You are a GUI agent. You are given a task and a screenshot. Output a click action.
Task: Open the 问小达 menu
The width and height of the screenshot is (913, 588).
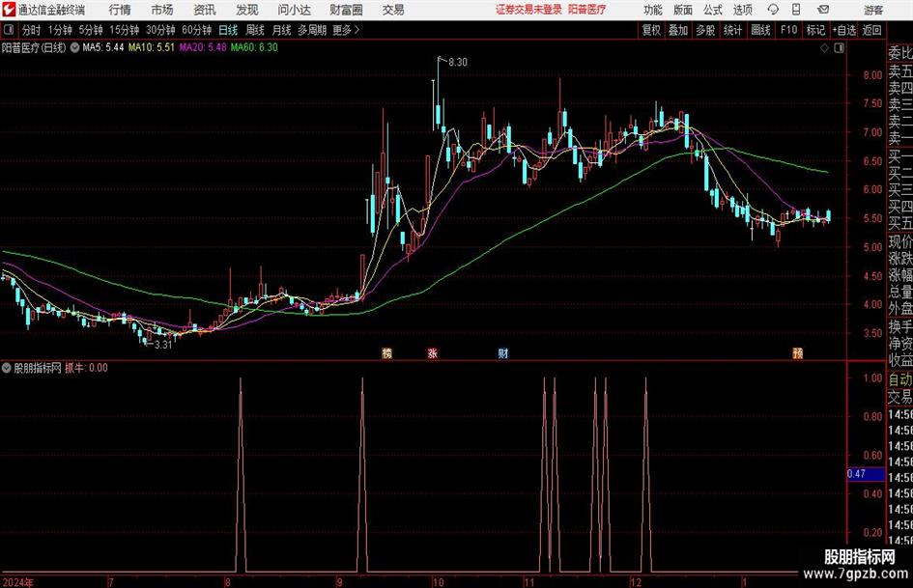(x=294, y=10)
